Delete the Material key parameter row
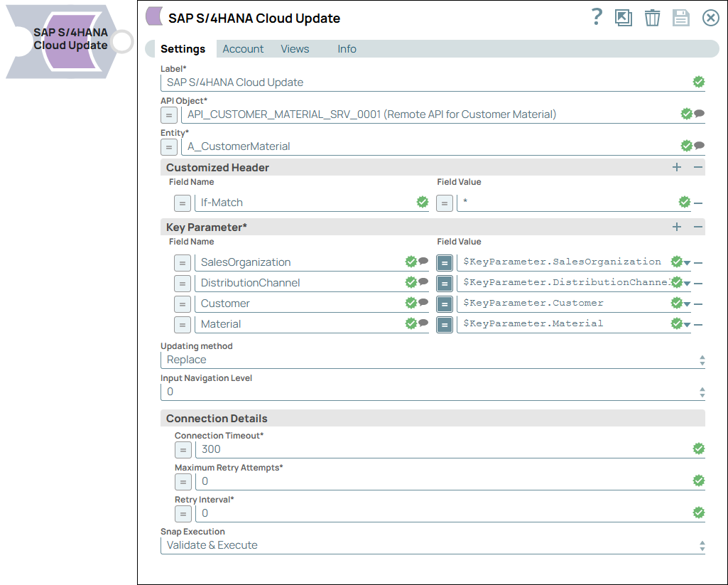 (698, 324)
